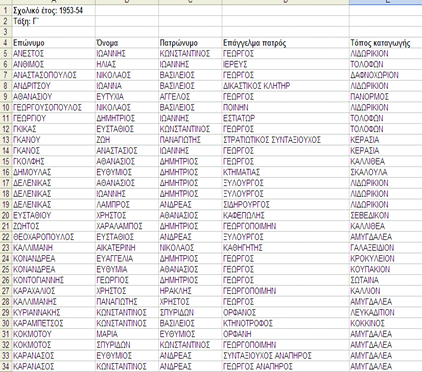Select the cell 'ΓΕΩΡΓΟΣ ΑΝΑΠΗΡΟΣ'

[285, 366]
